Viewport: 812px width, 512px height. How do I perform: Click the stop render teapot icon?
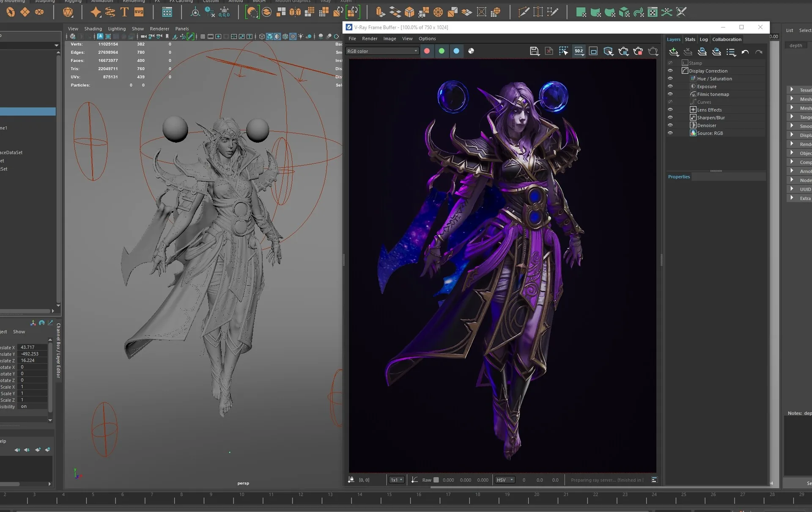[638, 51]
